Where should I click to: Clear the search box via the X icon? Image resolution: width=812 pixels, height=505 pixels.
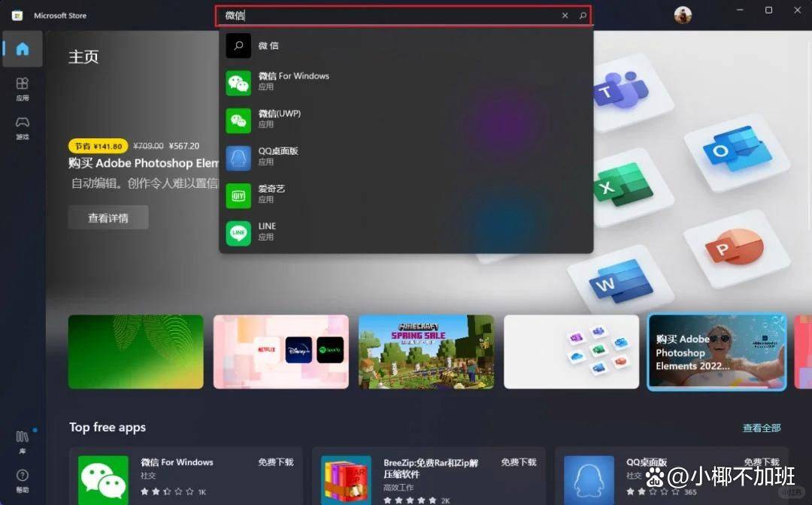565,14
